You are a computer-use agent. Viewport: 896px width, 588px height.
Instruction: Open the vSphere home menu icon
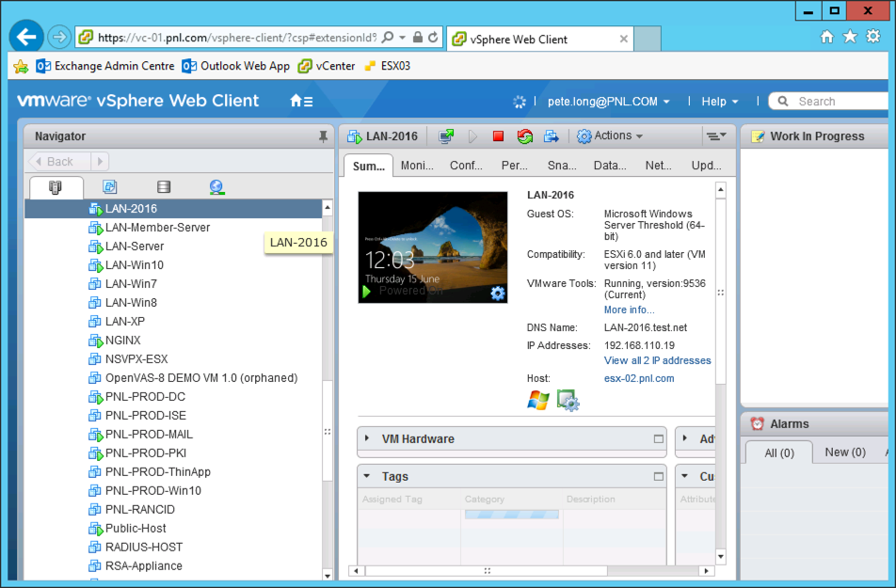[301, 102]
